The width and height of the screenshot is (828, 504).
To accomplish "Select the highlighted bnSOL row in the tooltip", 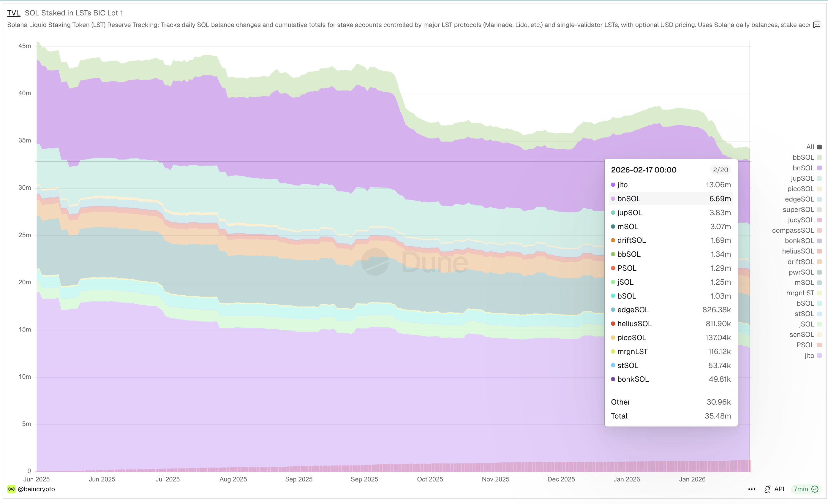I will click(x=670, y=199).
